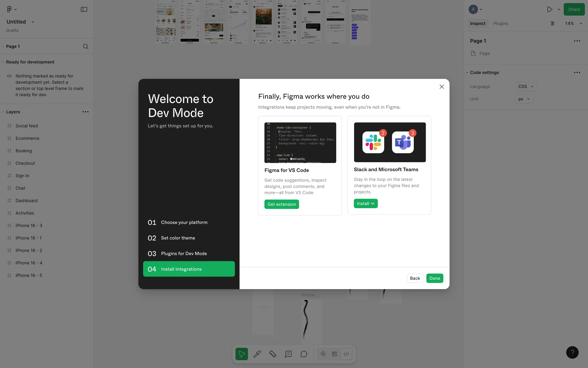The height and width of the screenshot is (368, 588).
Task: Toggle Dev Mode code switch
Action: (346, 354)
